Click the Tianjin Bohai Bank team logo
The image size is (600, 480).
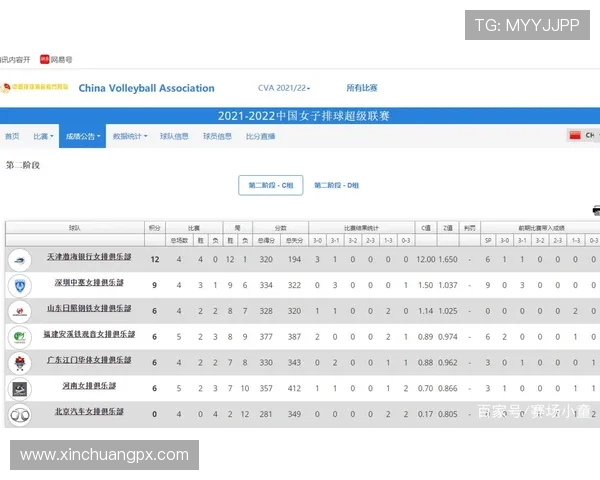20,260
